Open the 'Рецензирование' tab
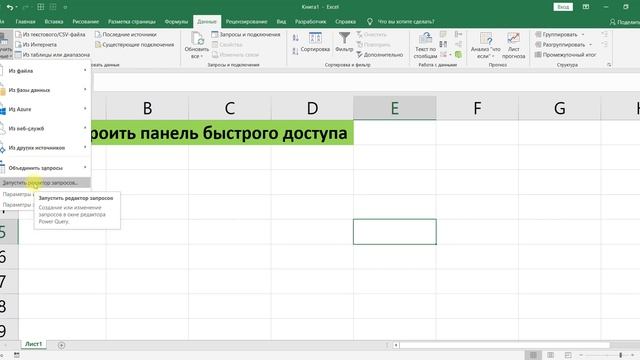The height and width of the screenshot is (360, 640). point(246,22)
